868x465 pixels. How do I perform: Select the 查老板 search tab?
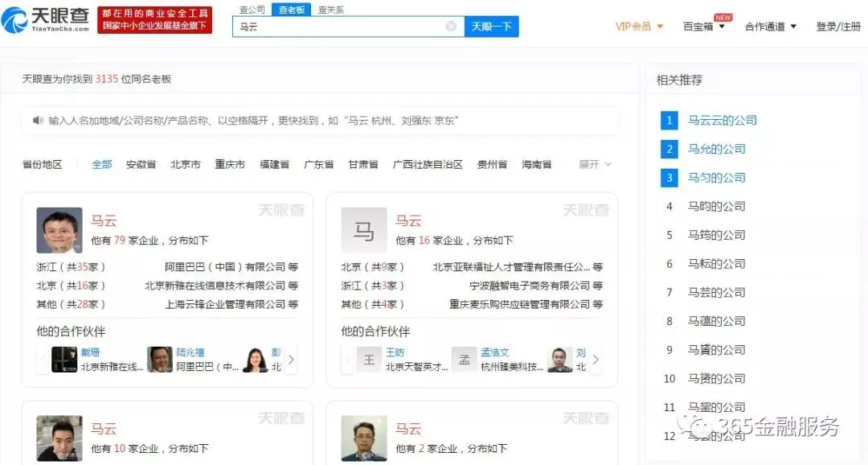click(291, 10)
